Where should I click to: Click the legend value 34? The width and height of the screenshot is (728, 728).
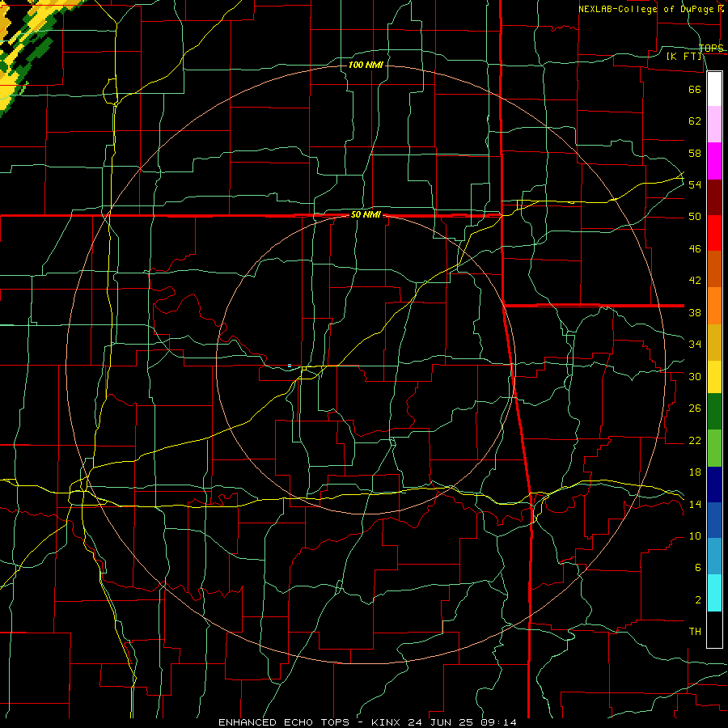coord(695,345)
